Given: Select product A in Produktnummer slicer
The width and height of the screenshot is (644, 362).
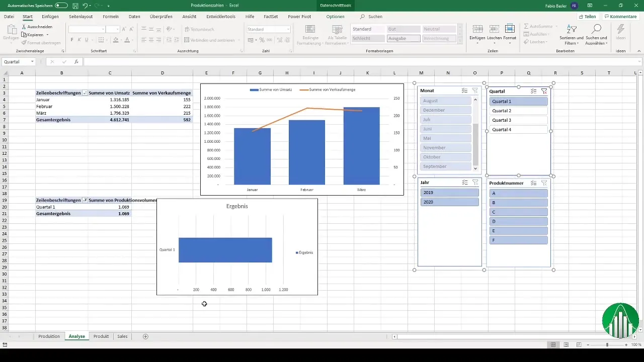Looking at the screenshot, I should click(x=518, y=193).
